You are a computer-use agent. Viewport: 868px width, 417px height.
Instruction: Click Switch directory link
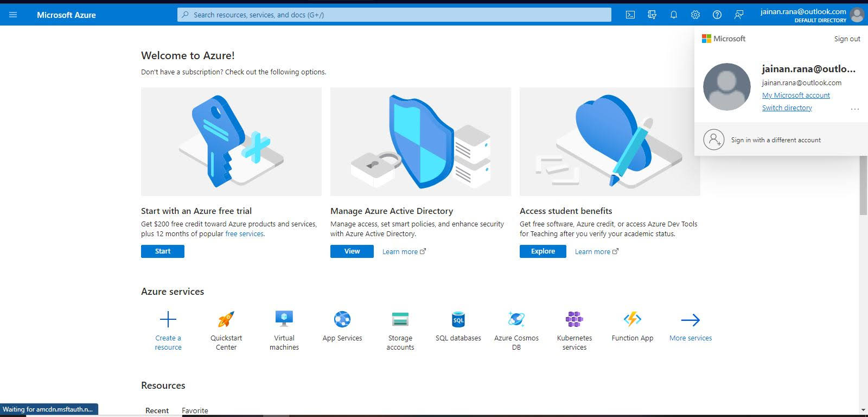[787, 108]
